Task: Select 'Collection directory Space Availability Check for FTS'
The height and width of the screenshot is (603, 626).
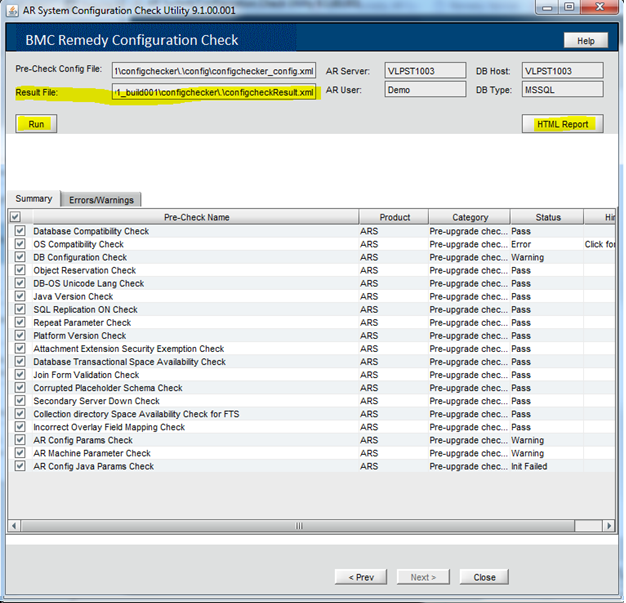Action: click(136, 414)
